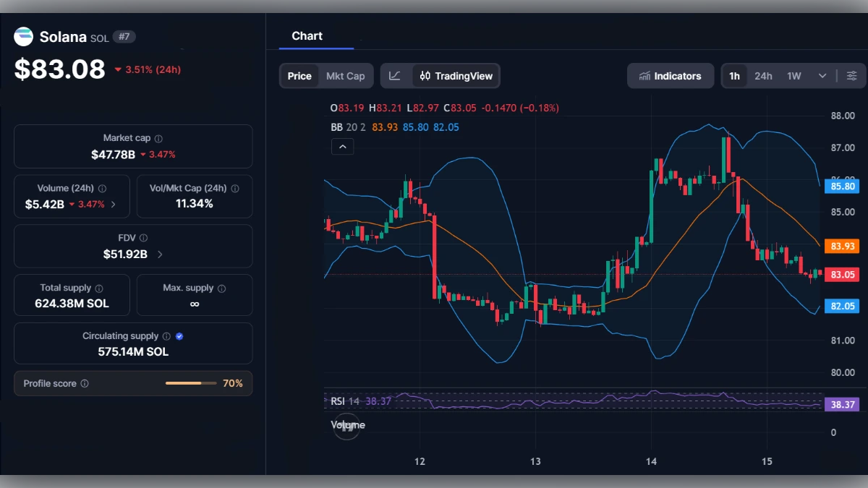Click the Solana coin logo

click(x=23, y=36)
